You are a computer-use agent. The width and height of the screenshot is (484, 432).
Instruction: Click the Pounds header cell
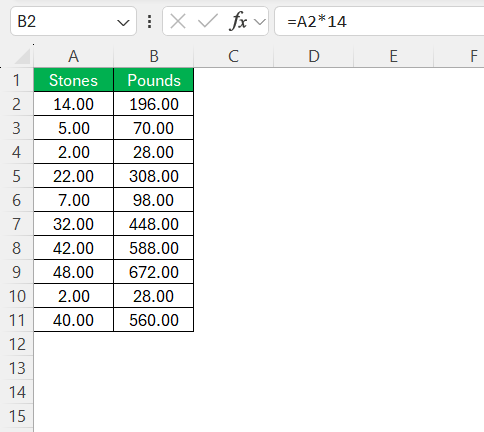coord(154,80)
